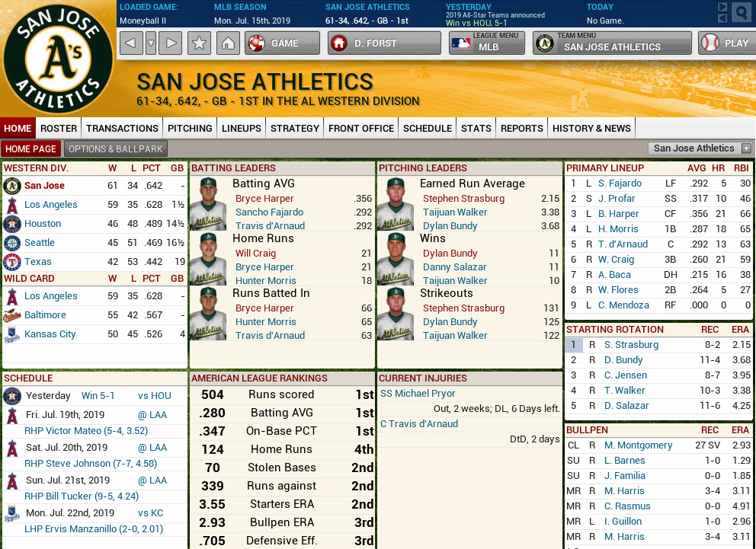
Task: Open the STATS tab
Action: [476, 128]
